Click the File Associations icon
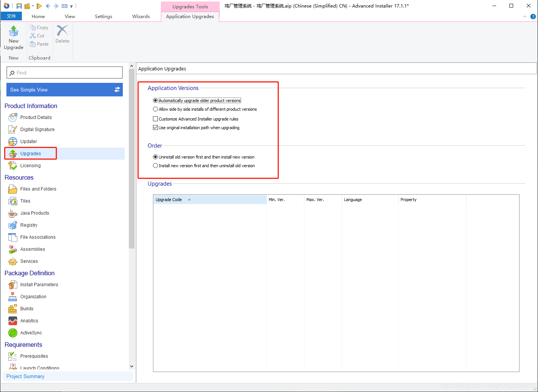This screenshot has width=538, height=392. (x=13, y=237)
